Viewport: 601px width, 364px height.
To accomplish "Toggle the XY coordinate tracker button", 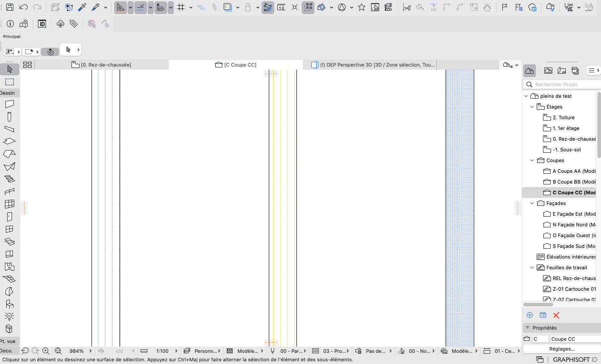I will pos(161,7).
